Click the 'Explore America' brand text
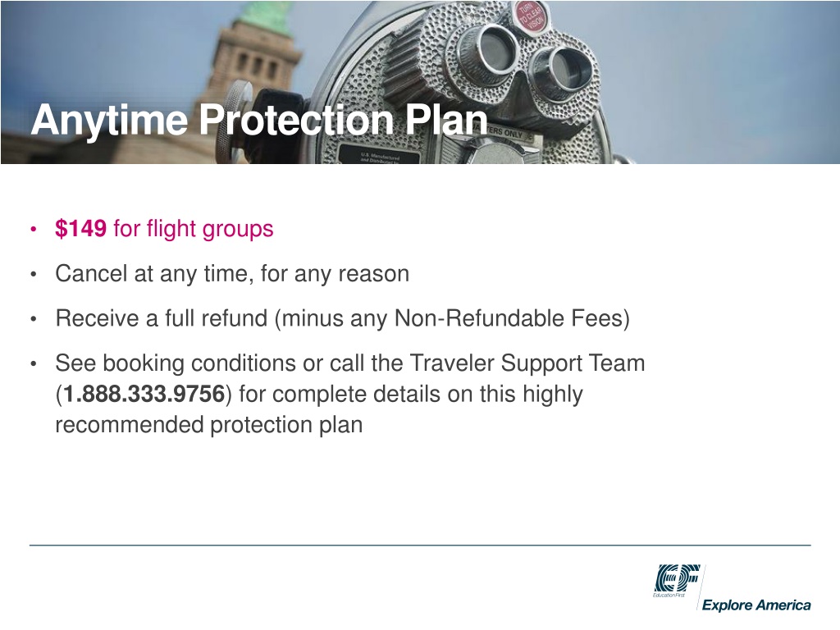840x630 pixels. (756, 605)
